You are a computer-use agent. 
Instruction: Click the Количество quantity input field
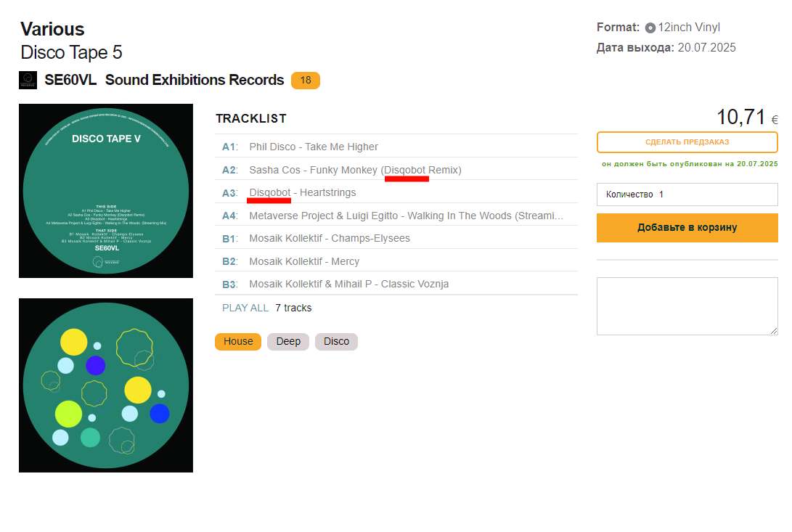687,195
